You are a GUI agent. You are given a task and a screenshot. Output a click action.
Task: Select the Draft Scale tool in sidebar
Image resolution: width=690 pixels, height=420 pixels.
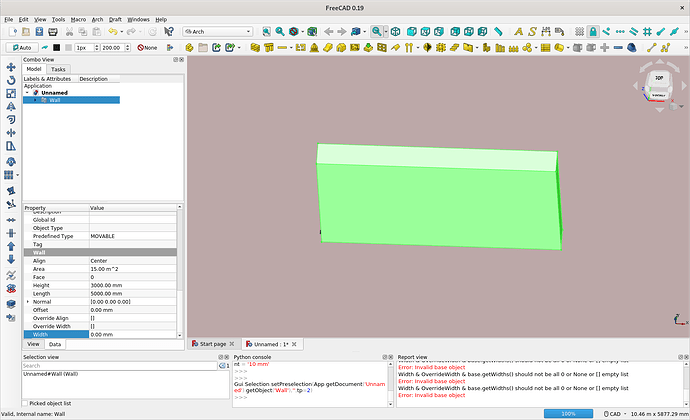11,93
